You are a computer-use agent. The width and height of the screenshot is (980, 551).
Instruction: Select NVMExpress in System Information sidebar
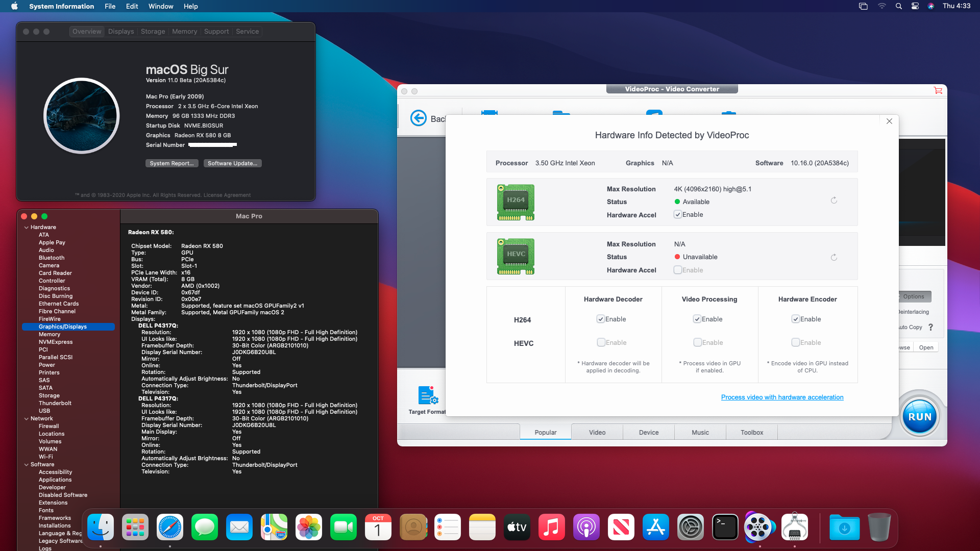(56, 342)
